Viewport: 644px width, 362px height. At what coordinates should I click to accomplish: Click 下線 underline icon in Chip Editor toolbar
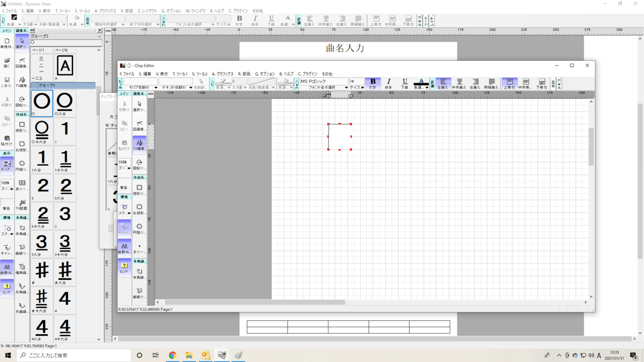tap(405, 83)
